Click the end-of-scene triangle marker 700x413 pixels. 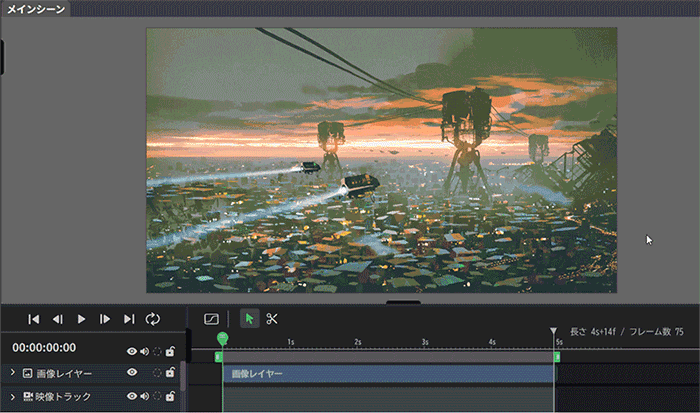tap(554, 331)
